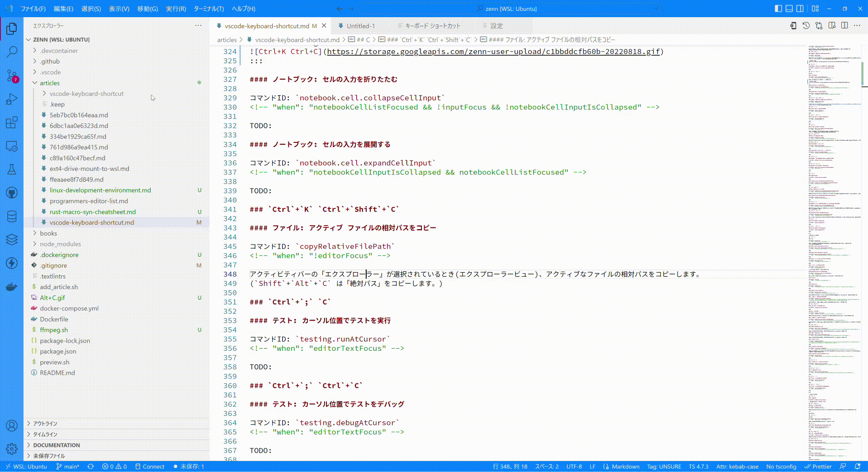Expand the node_modules folder
Viewport: 868px width, 472px height.
(x=117, y=244)
